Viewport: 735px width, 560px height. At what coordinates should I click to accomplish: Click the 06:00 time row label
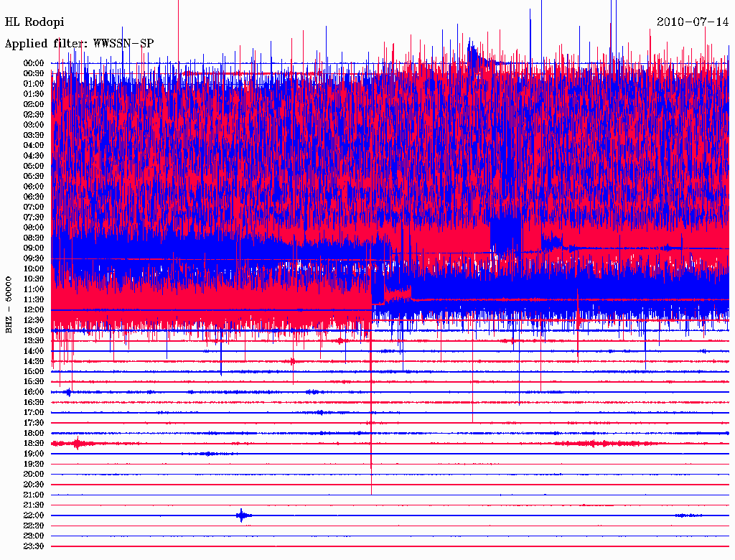coord(34,187)
